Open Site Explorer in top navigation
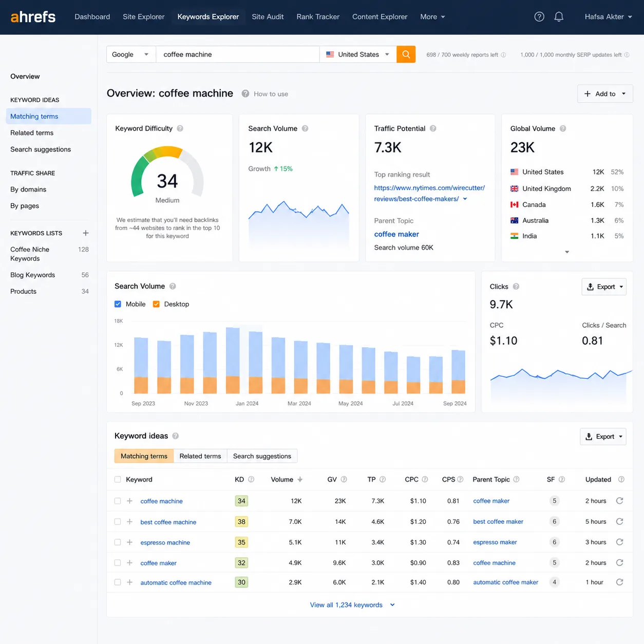This screenshot has height=644, width=644. [x=144, y=17]
